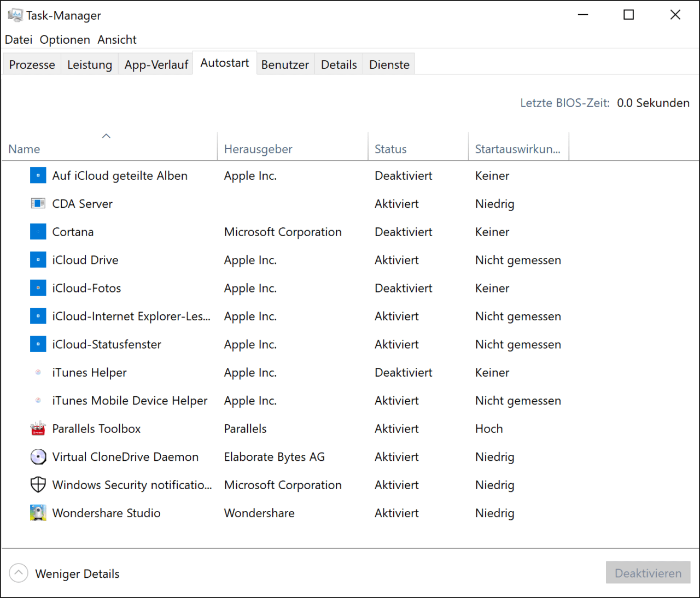The image size is (700, 598).
Task: Sort the list by the Status column
Action: (x=390, y=149)
